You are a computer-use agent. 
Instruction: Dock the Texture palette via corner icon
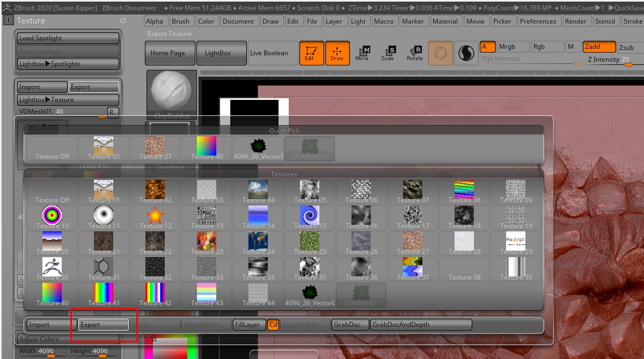tap(123, 20)
